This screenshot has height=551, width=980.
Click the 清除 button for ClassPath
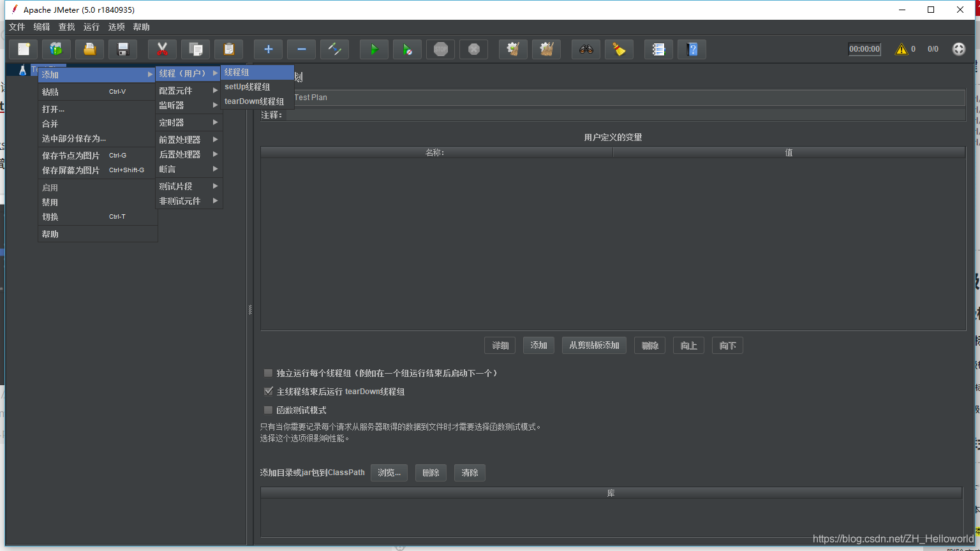[470, 473]
